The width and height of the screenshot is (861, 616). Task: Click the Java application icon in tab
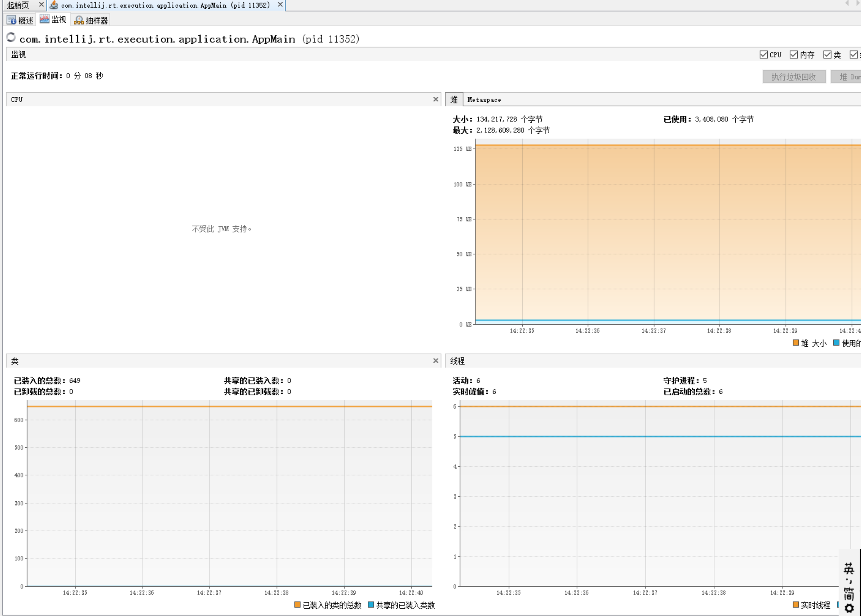(x=54, y=5)
